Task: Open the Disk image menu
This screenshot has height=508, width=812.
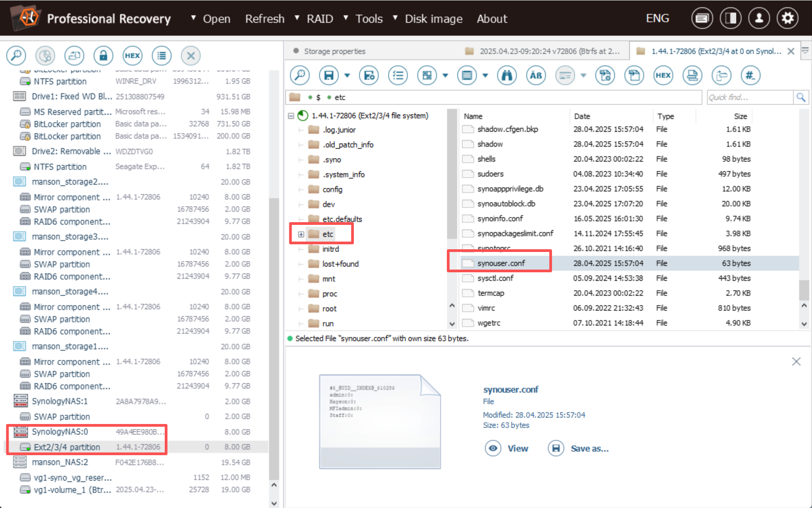Action: click(433, 19)
